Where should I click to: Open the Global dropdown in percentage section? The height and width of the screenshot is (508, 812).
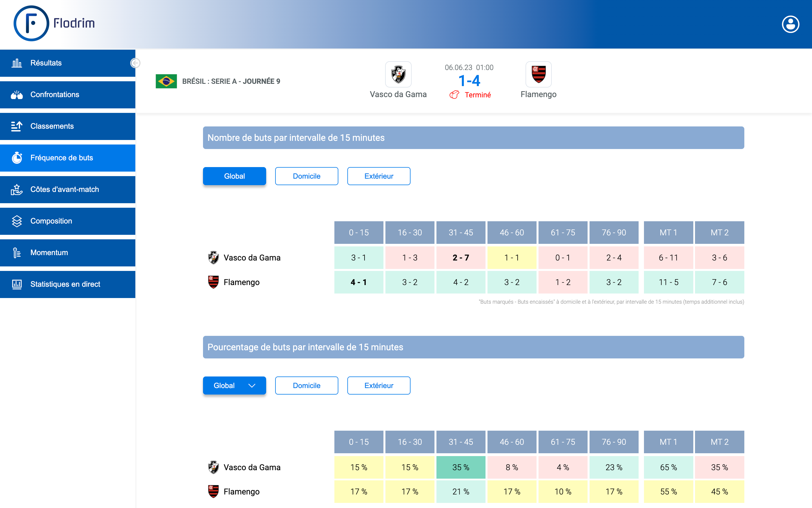(234, 385)
